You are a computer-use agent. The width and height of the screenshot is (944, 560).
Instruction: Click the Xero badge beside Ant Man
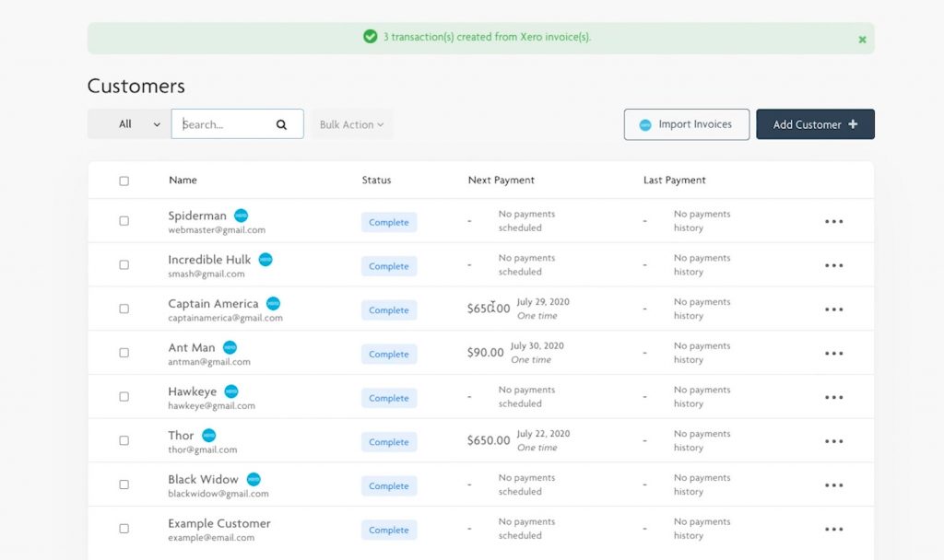point(230,347)
